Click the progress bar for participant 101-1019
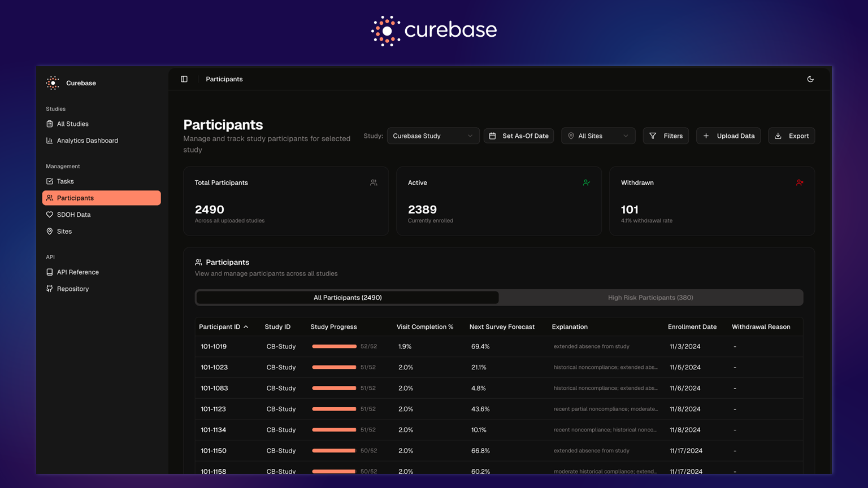This screenshot has width=868, height=488. pyautogui.click(x=334, y=346)
